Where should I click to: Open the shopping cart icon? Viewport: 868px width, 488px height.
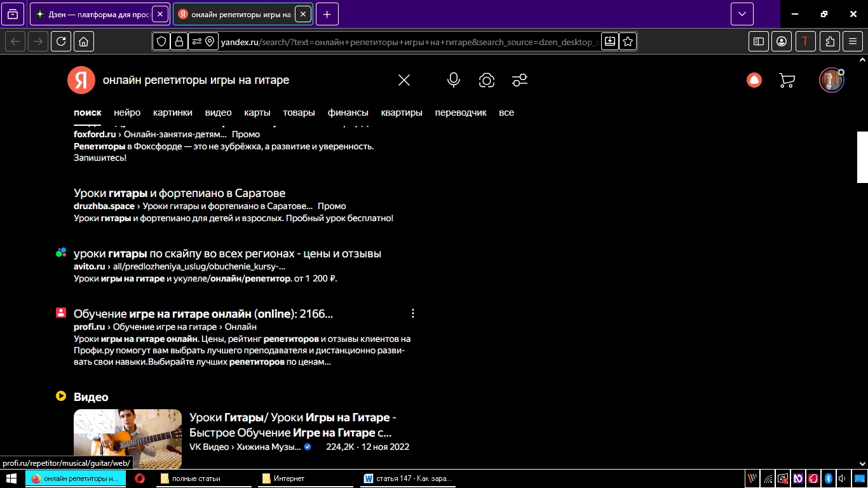787,80
